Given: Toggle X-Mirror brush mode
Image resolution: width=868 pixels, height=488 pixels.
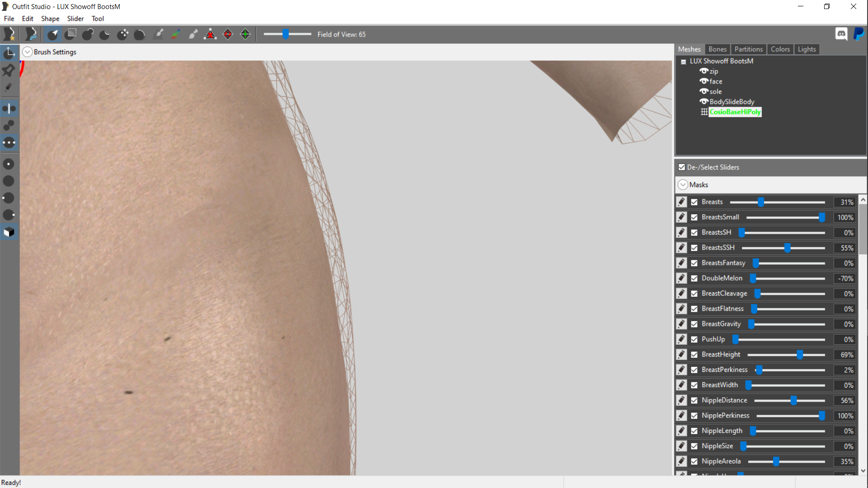Looking at the screenshot, I should coord(9,108).
